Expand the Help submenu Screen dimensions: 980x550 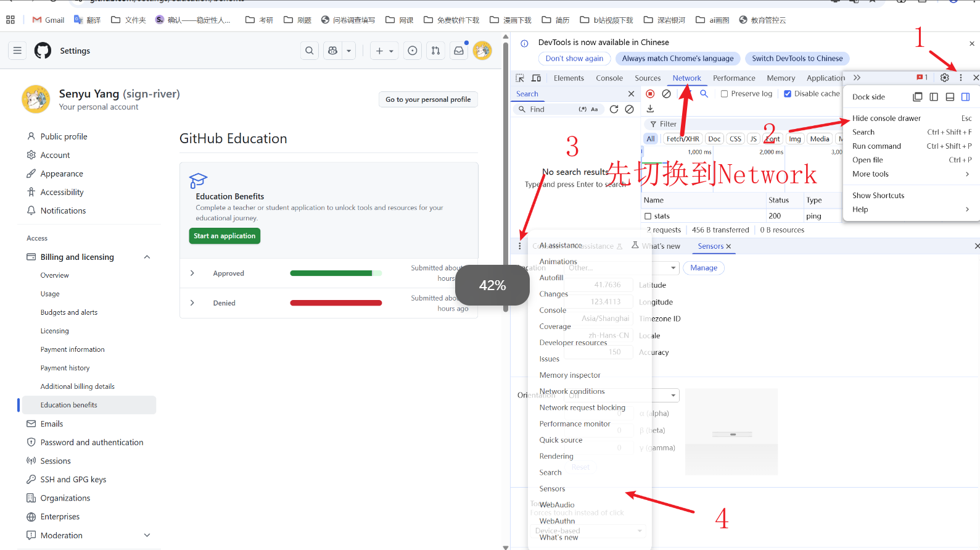click(x=910, y=209)
